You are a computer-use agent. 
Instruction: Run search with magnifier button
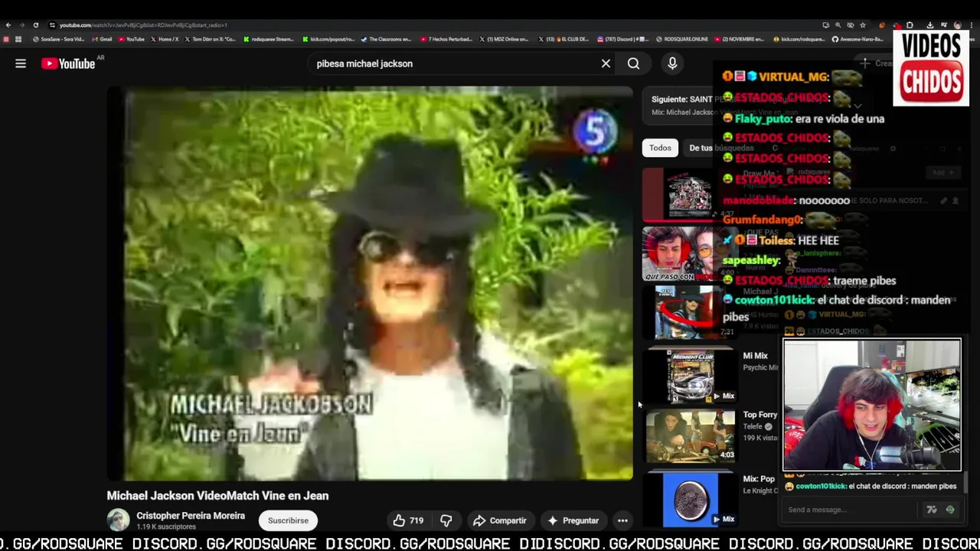point(633,64)
